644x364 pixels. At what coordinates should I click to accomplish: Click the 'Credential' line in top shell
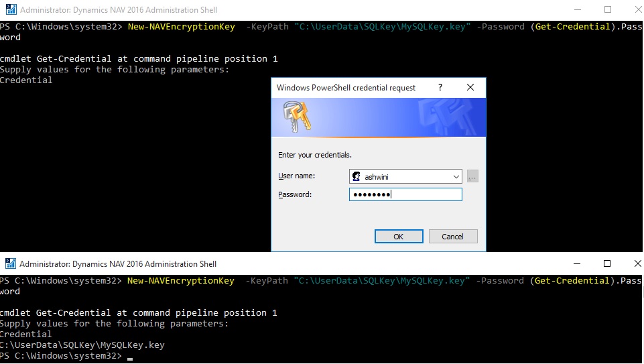tap(26, 80)
